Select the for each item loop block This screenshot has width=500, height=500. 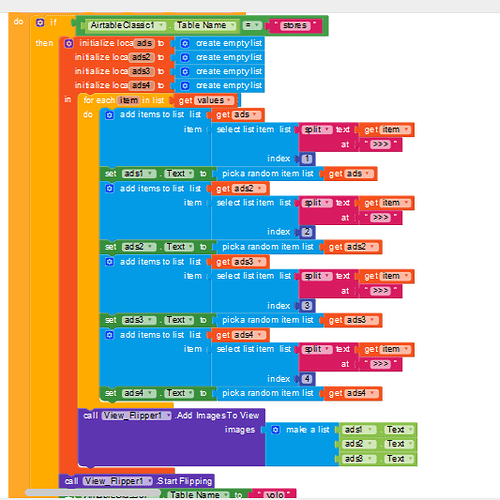pyautogui.click(x=123, y=100)
